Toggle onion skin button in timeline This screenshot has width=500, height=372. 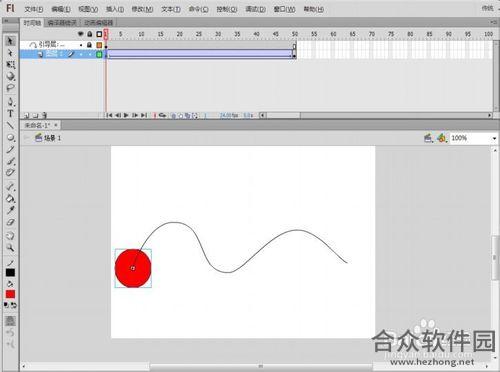[x=173, y=116]
